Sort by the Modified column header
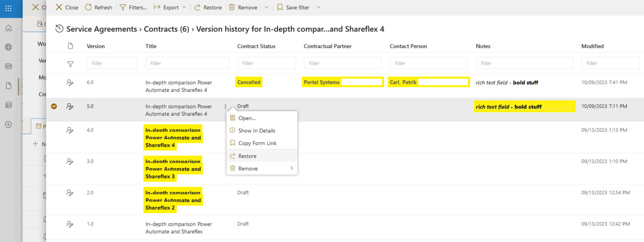 (592, 46)
